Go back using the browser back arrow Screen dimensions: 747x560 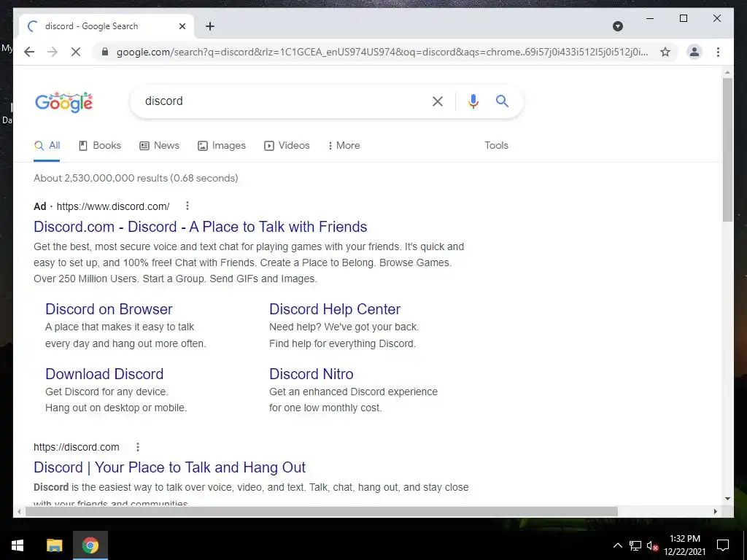(29, 52)
